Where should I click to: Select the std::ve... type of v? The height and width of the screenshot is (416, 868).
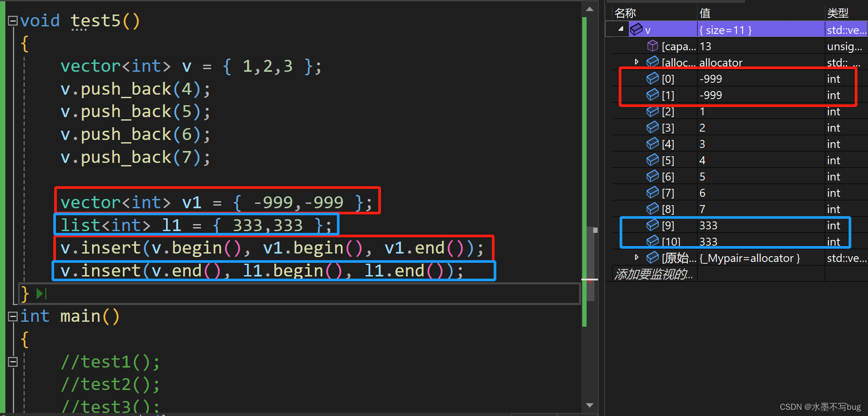click(x=846, y=29)
